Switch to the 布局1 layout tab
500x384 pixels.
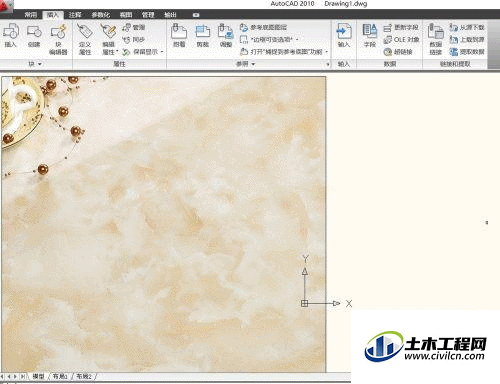point(60,376)
